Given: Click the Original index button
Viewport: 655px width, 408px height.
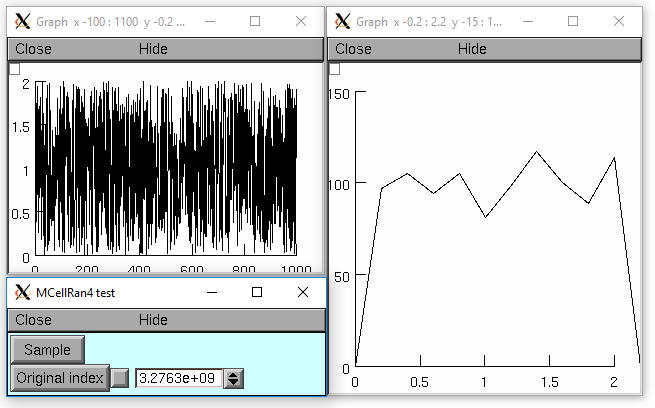Looking at the screenshot, I should 59,378.
